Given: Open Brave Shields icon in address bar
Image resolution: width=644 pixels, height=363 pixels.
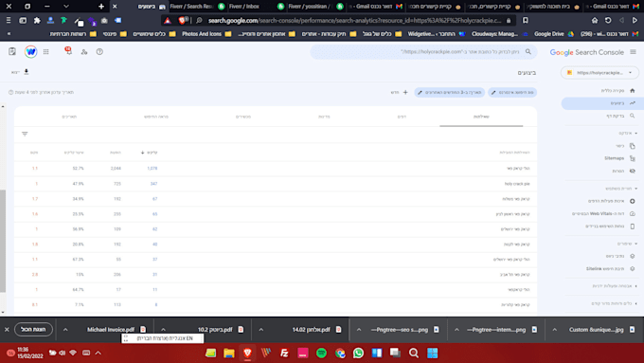Looking at the screenshot, I should coord(183,20).
